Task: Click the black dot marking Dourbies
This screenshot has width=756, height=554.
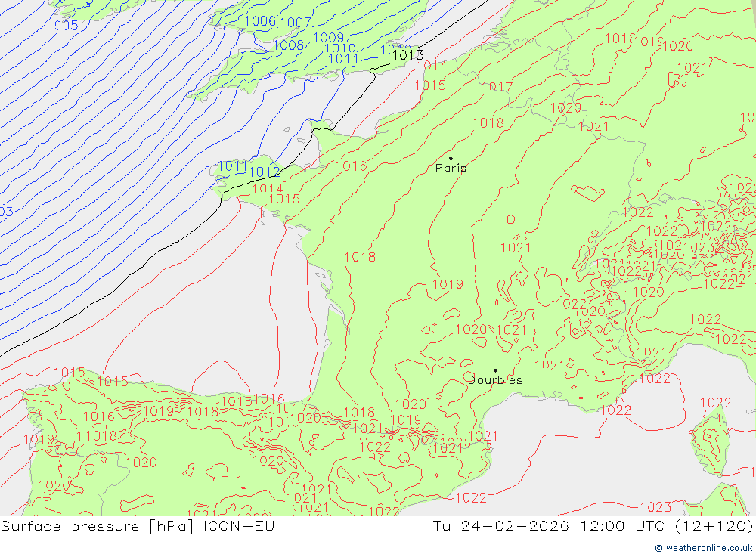Action: [x=495, y=370]
